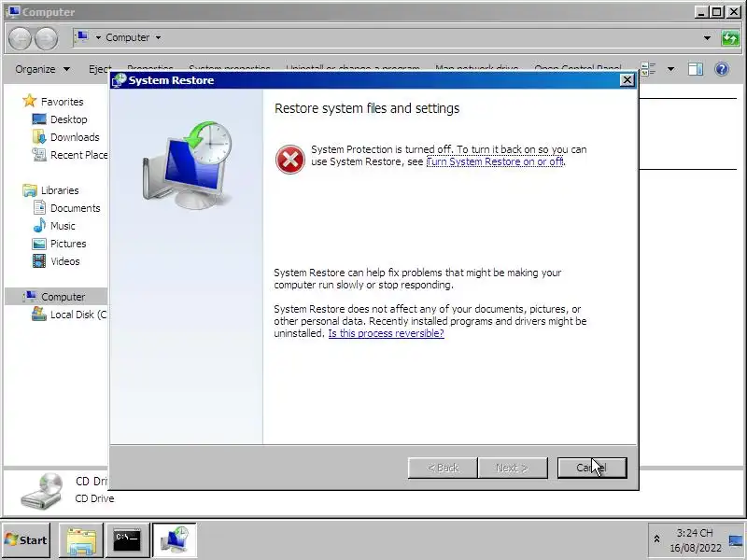Maximize the Computer window

(x=716, y=12)
